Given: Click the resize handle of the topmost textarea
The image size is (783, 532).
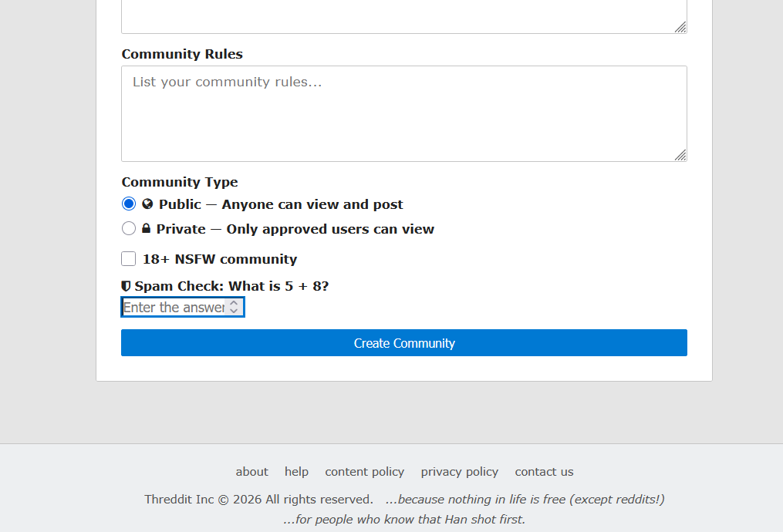Looking at the screenshot, I should coord(680,27).
